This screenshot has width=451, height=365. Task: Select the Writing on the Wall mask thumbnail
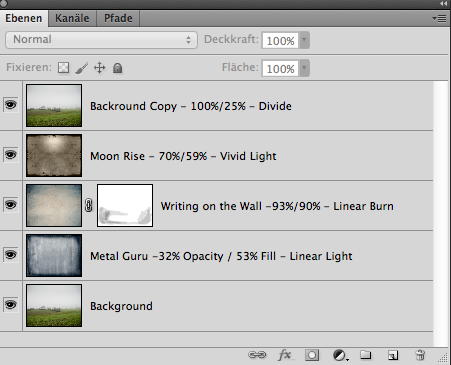pyautogui.click(x=125, y=205)
